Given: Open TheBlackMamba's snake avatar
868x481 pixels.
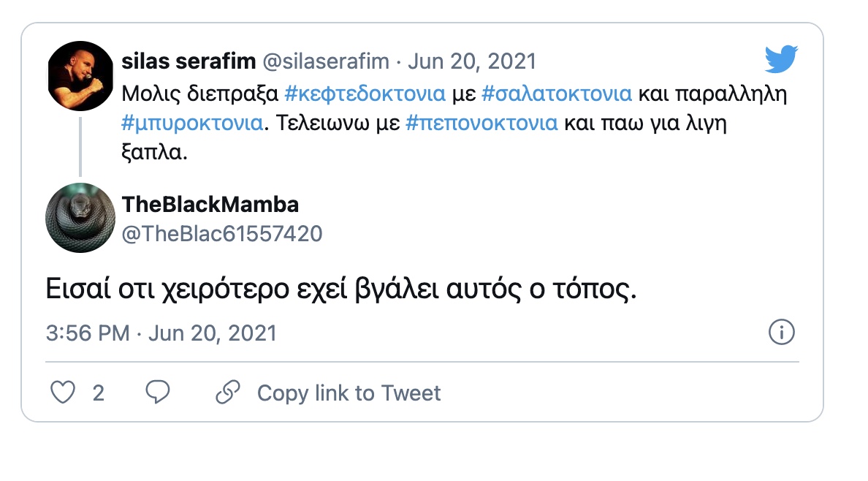Looking at the screenshot, I should [80, 217].
